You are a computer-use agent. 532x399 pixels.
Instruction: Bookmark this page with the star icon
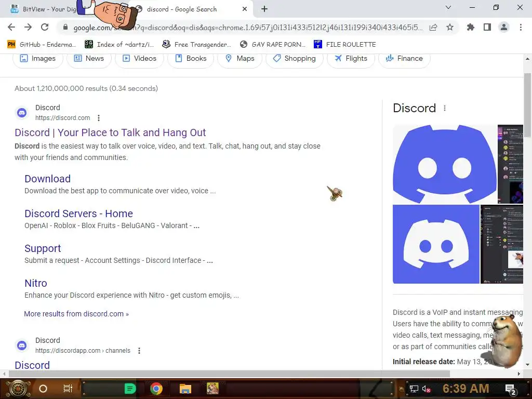click(x=450, y=27)
